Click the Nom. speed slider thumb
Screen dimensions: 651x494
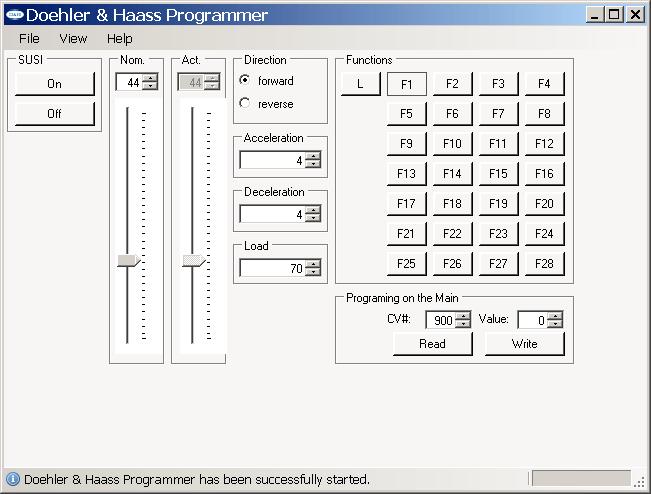click(x=129, y=261)
